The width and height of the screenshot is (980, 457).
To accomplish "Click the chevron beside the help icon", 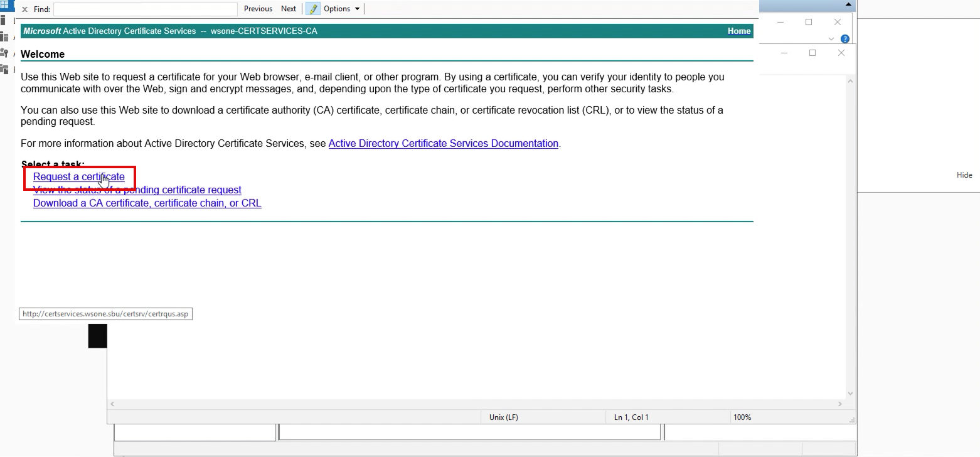I will pyautogui.click(x=831, y=39).
